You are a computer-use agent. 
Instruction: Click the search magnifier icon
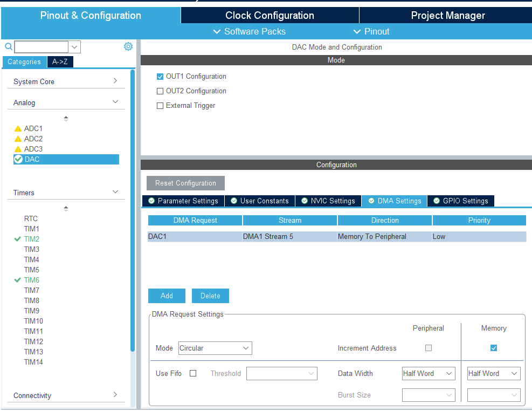[x=9, y=46]
